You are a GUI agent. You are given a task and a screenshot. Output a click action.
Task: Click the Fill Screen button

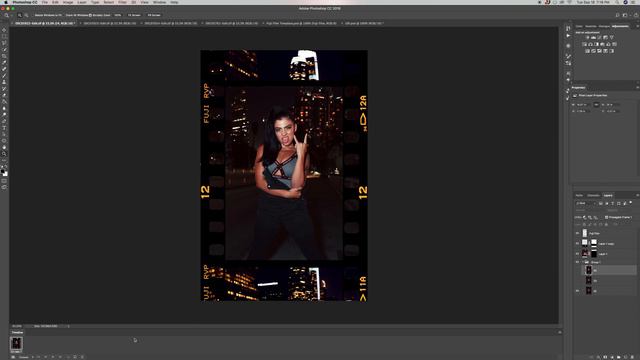point(154,15)
